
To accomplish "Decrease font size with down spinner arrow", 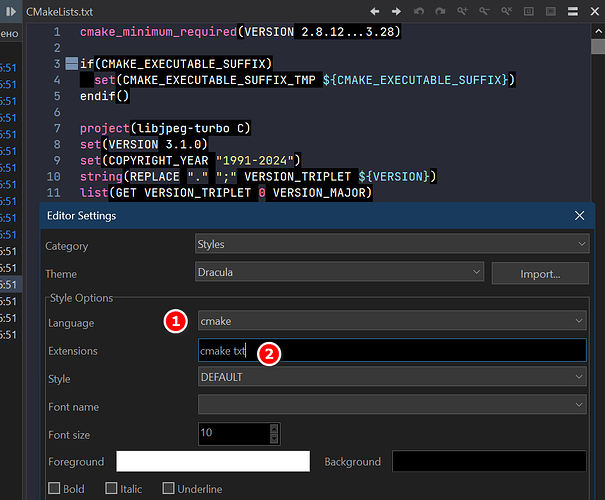I will point(274,439).
